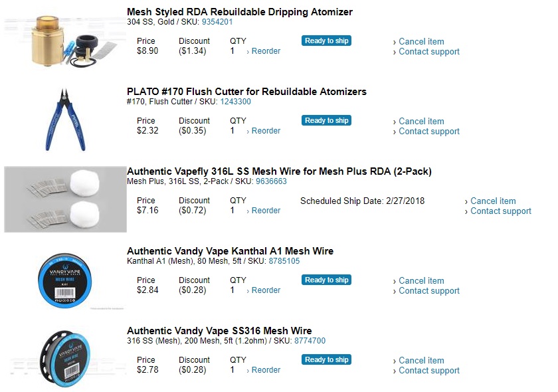Image resolution: width=558 pixels, height=392 pixels.
Task: Click Ready to ship badge for Mesh RDA
Action: tap(326, 41)
